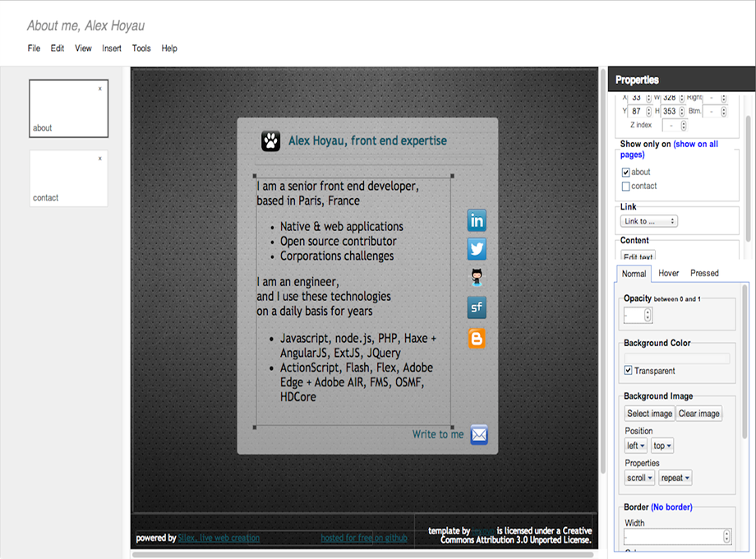Click the SourceForge icon
This screenshot has width=756, height=559.
click(477, 308)
